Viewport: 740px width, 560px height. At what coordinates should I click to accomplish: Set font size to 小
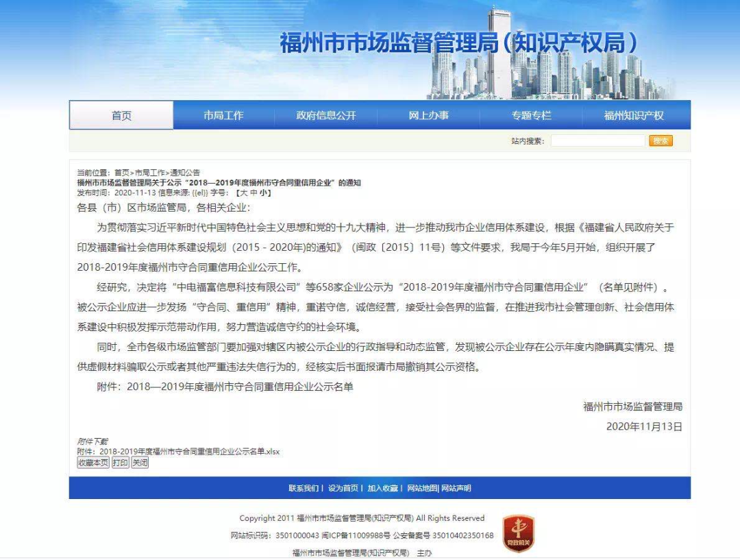[263, 193]
